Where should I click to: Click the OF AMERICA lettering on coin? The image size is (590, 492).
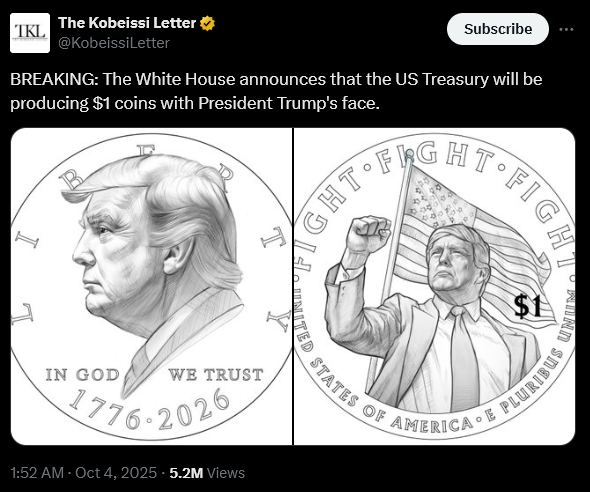pyautogui.click(x=418, y=420)
